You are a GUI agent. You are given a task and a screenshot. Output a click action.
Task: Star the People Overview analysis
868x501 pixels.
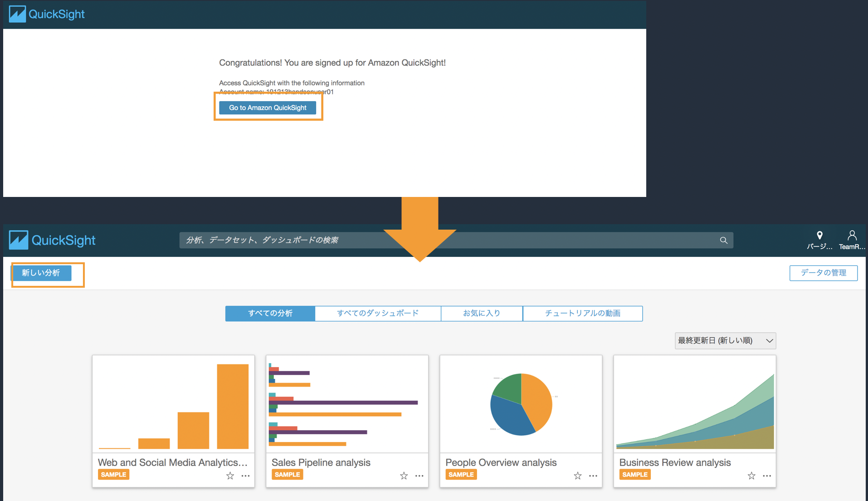577,476
